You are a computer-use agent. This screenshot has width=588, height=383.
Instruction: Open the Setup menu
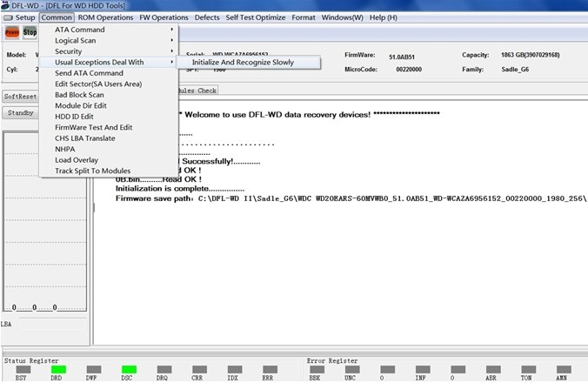(25, 17)
